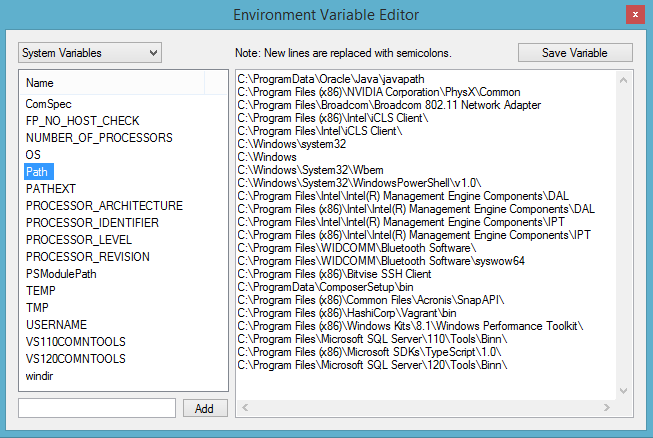Select the OS variable

(x=34, y=154)
